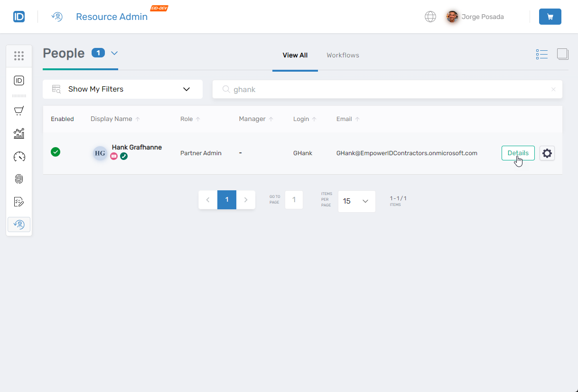Click the blue cart button in header
The image size is (578, 392).
click(550, 17)
